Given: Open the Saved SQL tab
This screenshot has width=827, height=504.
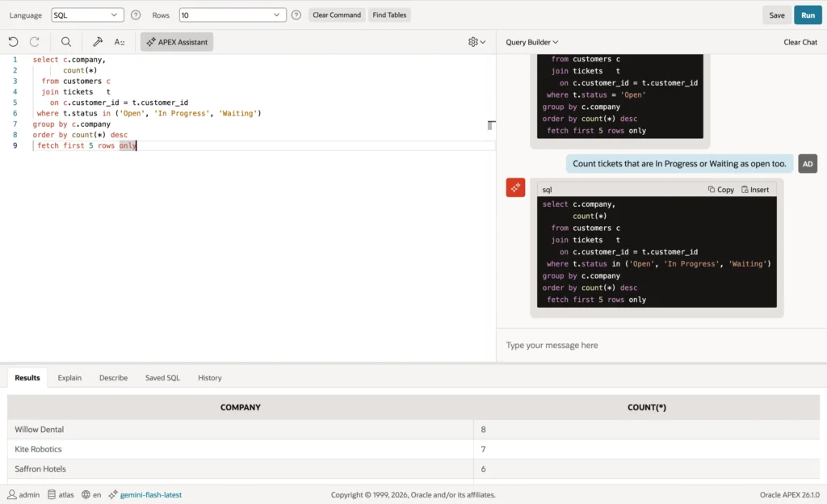Looking at the screenshot, I should pyautogui.click(x=162, y=377).
